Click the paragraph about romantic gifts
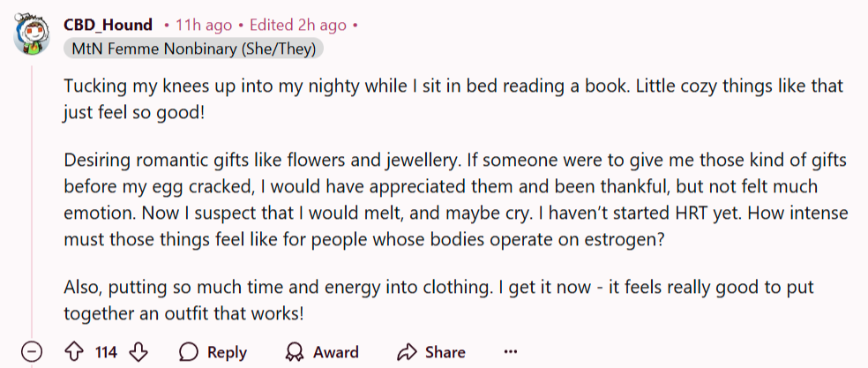The width and height of the screenshot is (868, 368). pyautogui.click(x=456, y=200)
